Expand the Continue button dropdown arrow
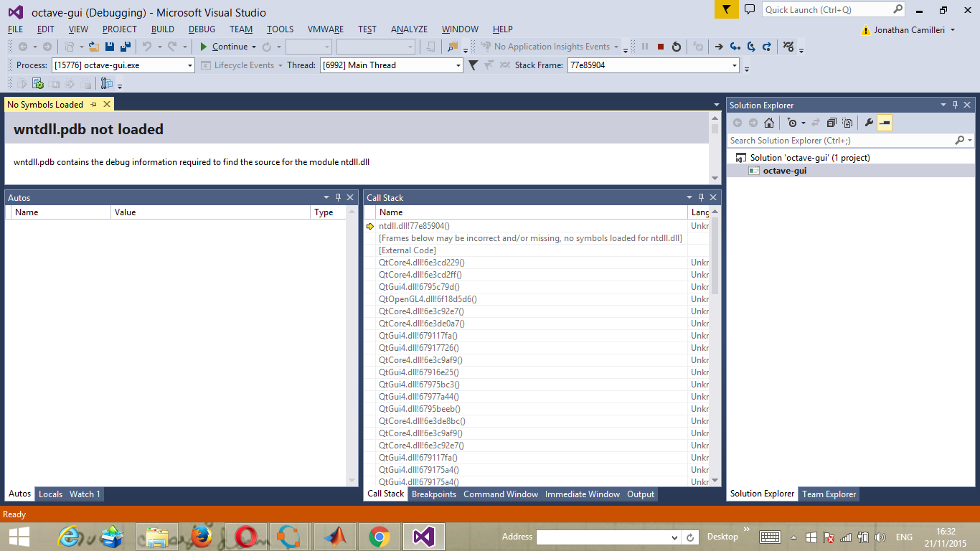 (x=254, y=47)
